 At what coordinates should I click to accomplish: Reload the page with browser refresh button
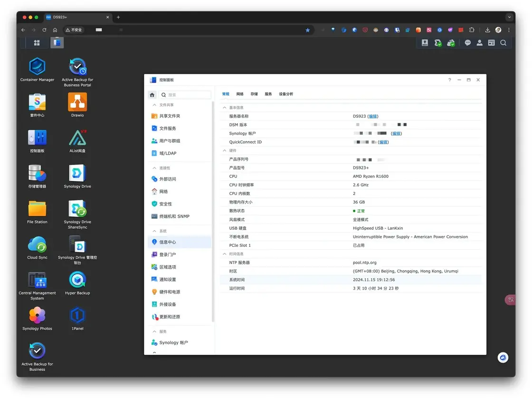pyautogui.click(x=44, y=30)
